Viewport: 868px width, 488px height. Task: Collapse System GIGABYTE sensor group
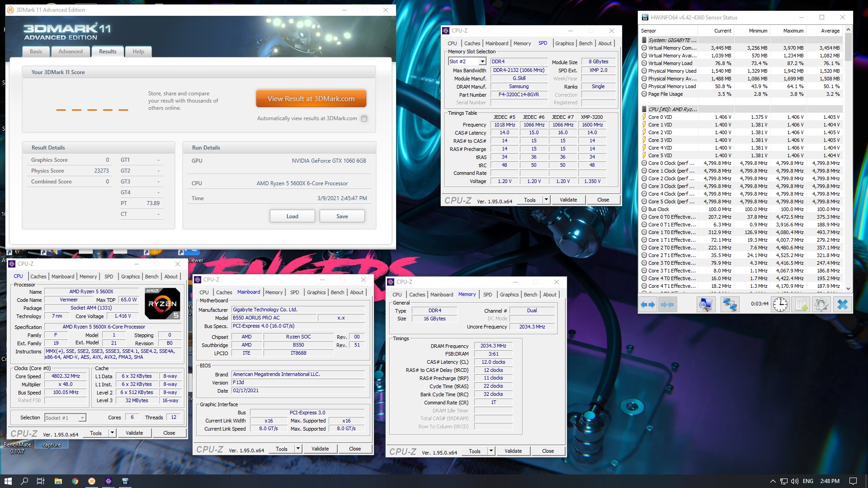coord(644,40)
